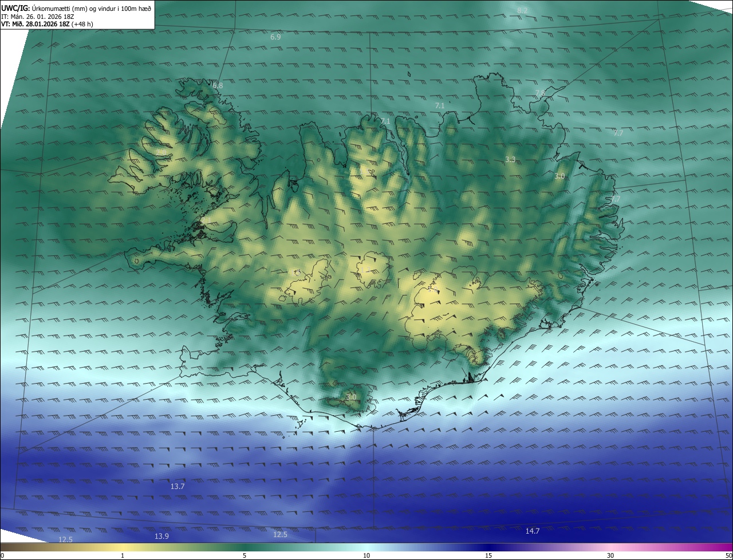
Task: Select the 6.8 value label near the Westfjords
Action: (218, 86)
